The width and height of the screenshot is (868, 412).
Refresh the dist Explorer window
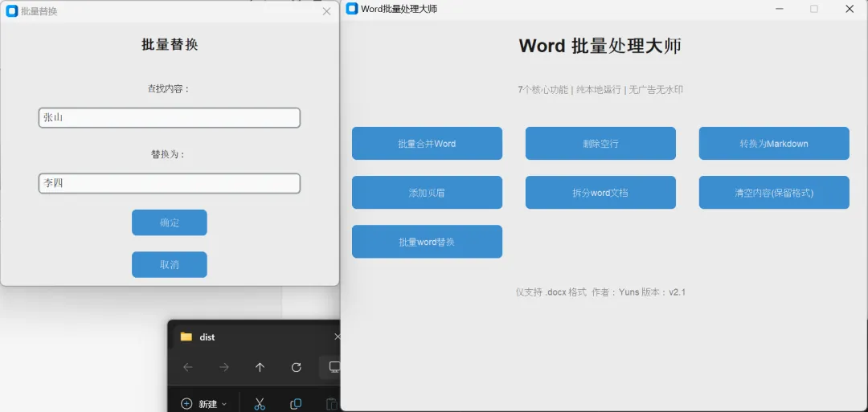tap(296, 367)
